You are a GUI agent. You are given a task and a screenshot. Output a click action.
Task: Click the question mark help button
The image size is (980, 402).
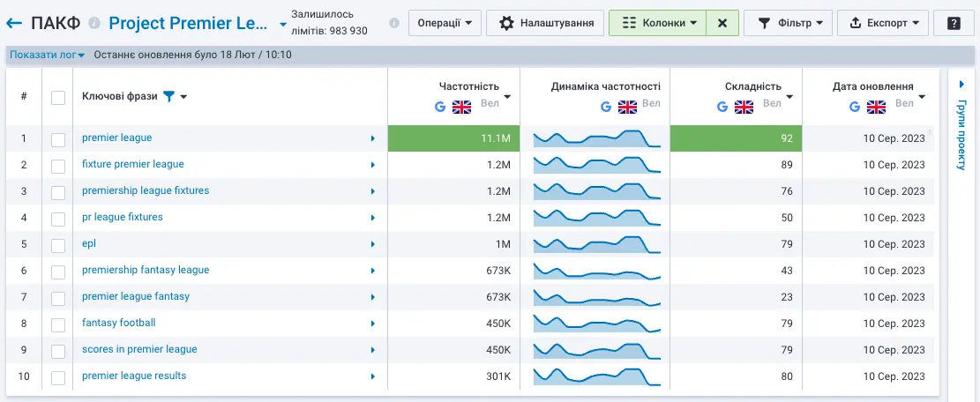tap(954, 23)
